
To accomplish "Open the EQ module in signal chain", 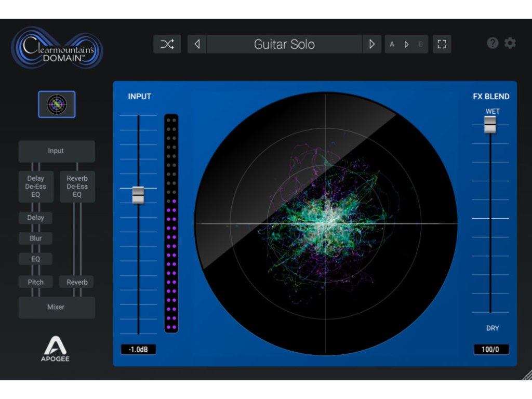I will pos(36,259).
